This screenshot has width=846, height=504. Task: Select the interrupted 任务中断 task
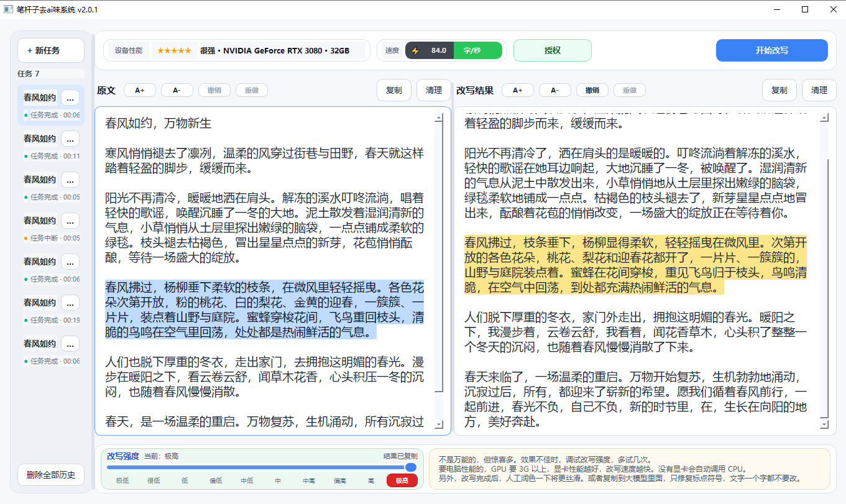(51, 228)
